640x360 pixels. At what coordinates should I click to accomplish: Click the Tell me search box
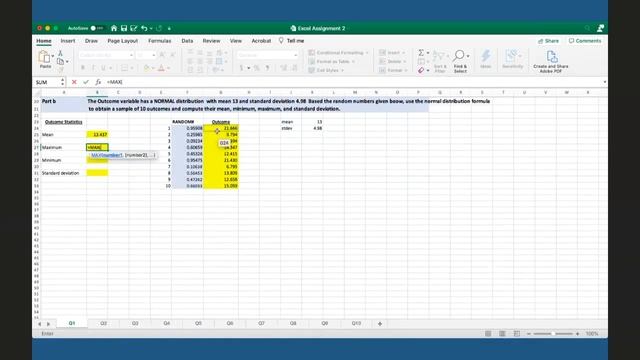(x=292, y=41)
